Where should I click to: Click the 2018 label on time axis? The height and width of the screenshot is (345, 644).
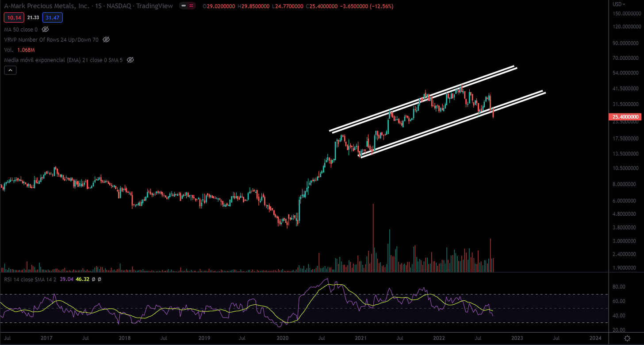[x=125, y=338]
